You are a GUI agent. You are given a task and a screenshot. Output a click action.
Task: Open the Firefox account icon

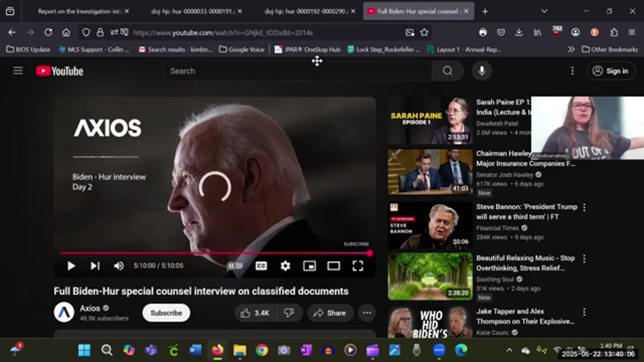(576, 32)
